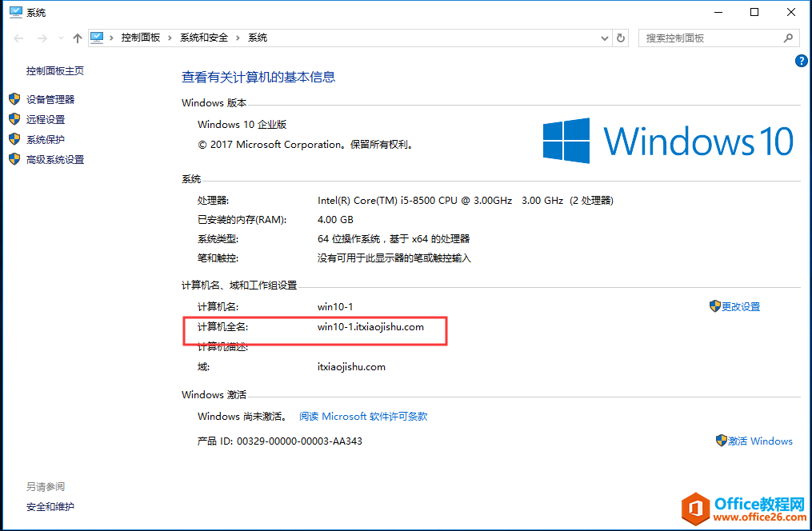The height and width of the screenshot is (531, 812).
Task: Minimize the 系统 window
Action: coord(718,13)
